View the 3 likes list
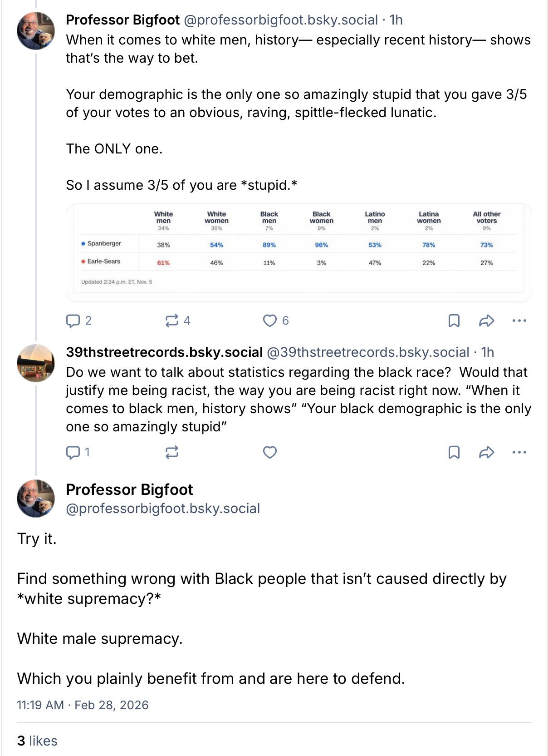The width and height of the screenshot is (548, 756). (x=37, y=741)
